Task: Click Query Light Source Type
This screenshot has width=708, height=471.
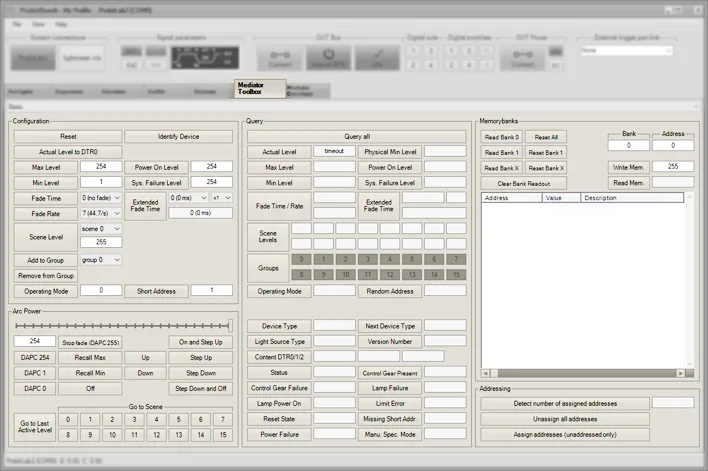Action: pos(279,341)
